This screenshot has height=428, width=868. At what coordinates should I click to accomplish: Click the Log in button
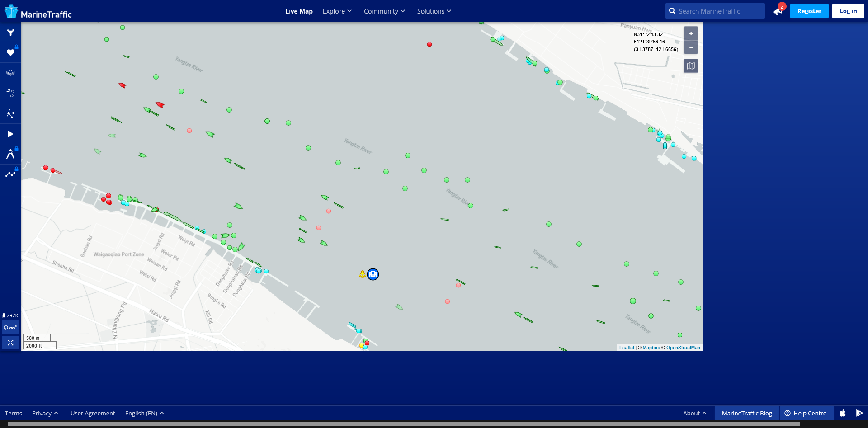coord(848,11)
